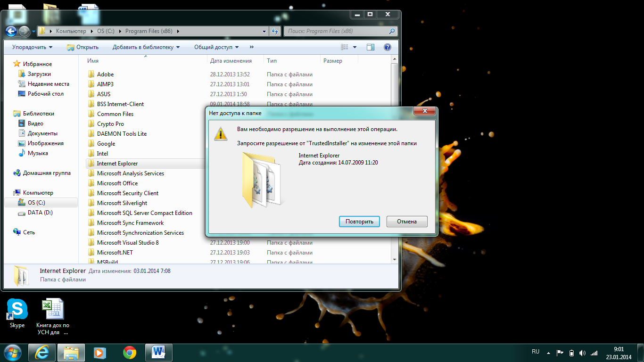This screenshot has width=644, height=362.
Task: Click the file list vertical scrollbar down arrow
Action: [395, 260]
